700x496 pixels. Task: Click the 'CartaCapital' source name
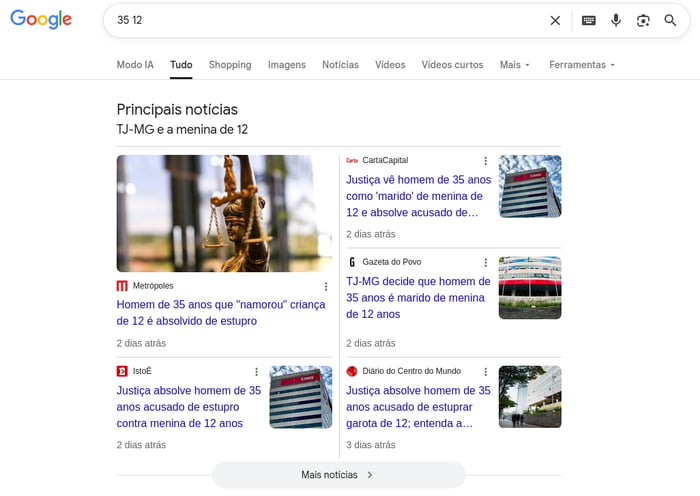[x=385, y=160]
